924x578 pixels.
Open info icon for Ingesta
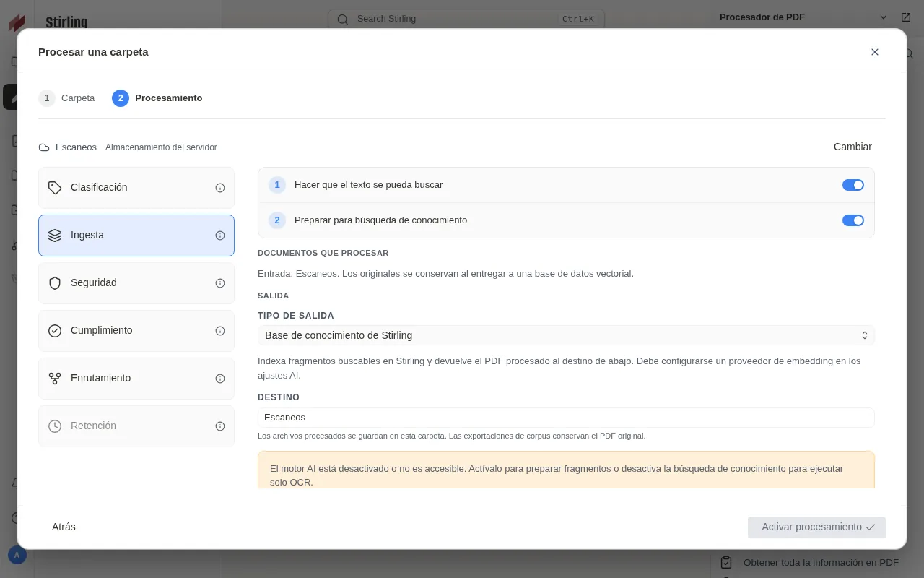click(x=220, y=236)
